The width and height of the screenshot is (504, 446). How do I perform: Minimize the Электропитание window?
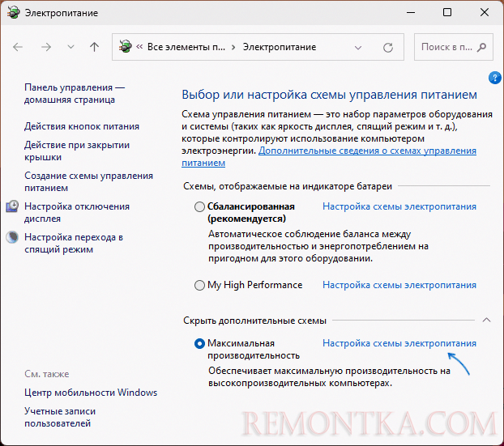[x=411, y=12]
